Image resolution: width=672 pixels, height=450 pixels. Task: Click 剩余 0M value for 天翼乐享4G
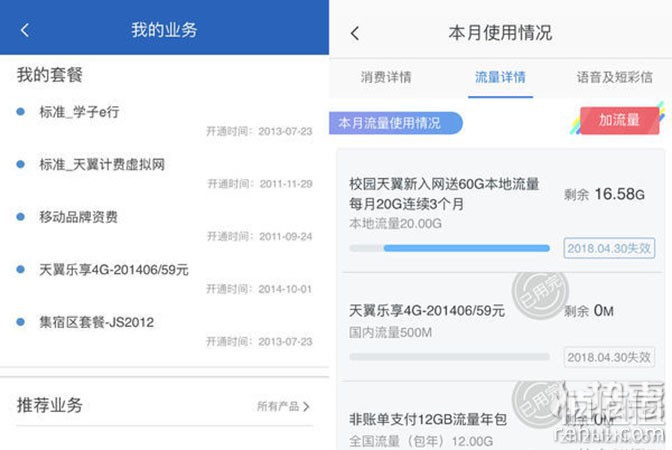pos(589,311)
